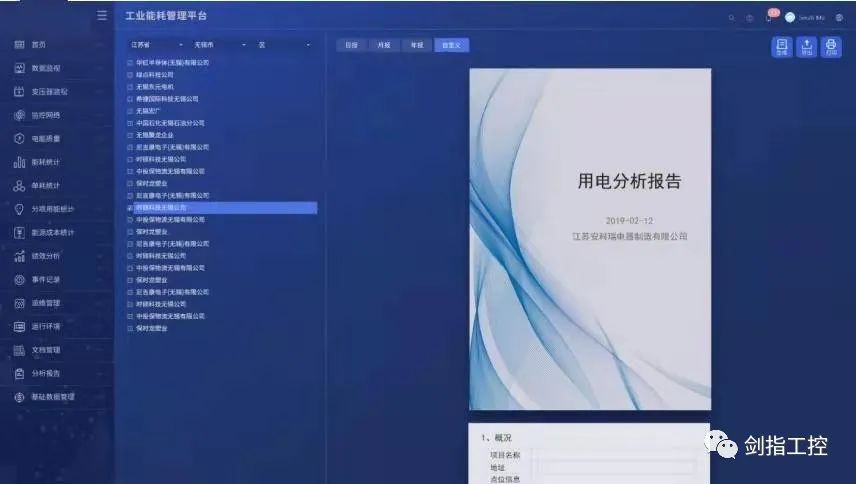This screenshot has height=484, width=856.
Task: Click 江苏安科瑞电器制造有限公司 on the cover
Action: point(629,236)
